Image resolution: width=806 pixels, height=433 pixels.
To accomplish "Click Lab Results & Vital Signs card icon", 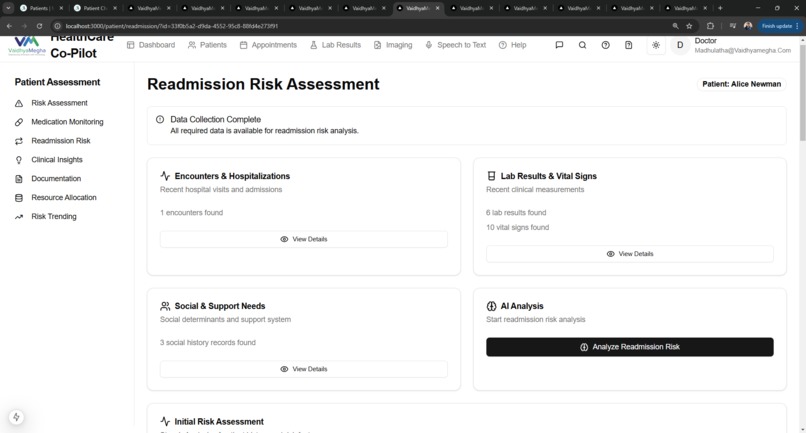I will tap(491, 176).
